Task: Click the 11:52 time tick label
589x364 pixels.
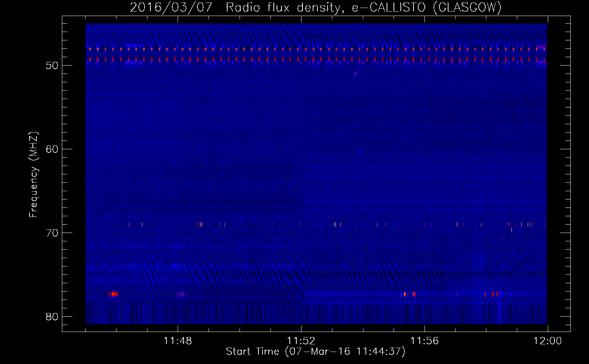Action: 301,341
